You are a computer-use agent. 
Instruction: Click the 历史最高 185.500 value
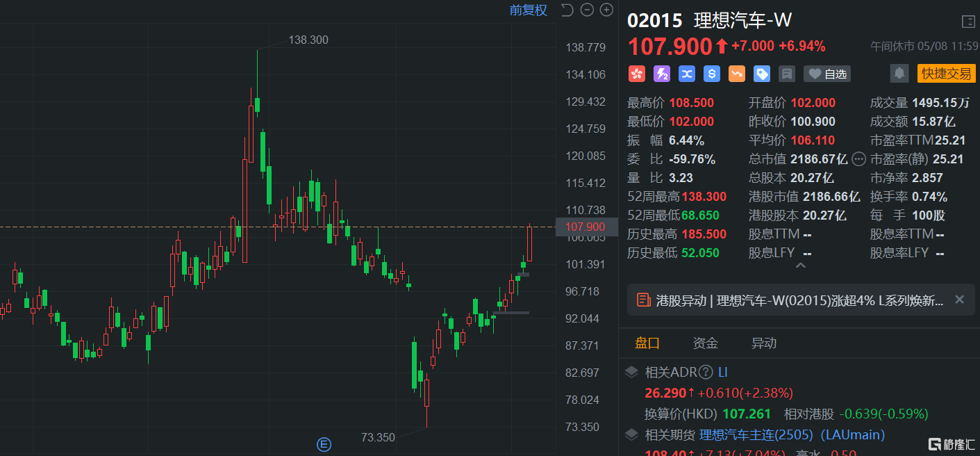click(x=704, y=234)
